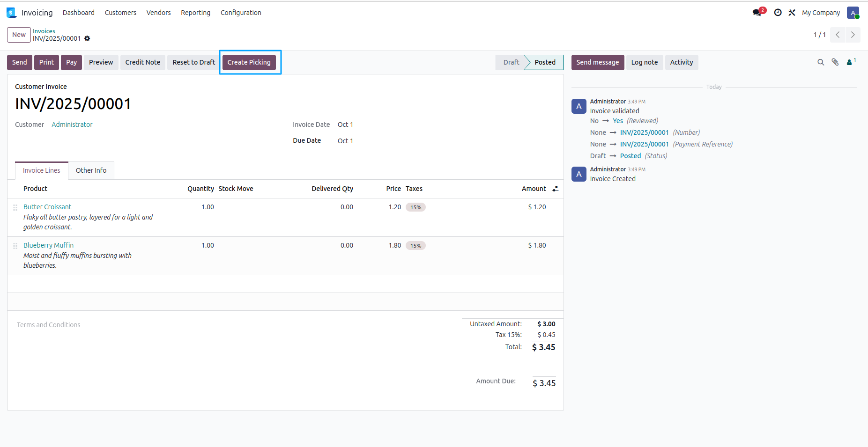Click the Terms and Conditions field
868x447 pixels.
click(x=49, y=325)
